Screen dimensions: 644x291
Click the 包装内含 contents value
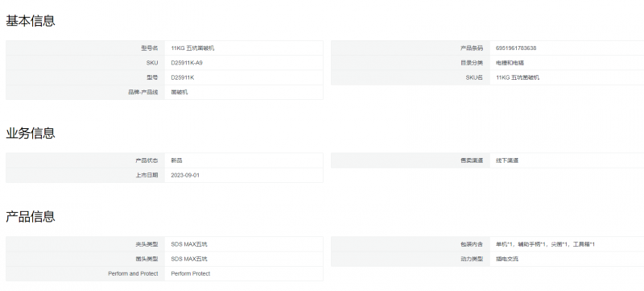(546, 244)
